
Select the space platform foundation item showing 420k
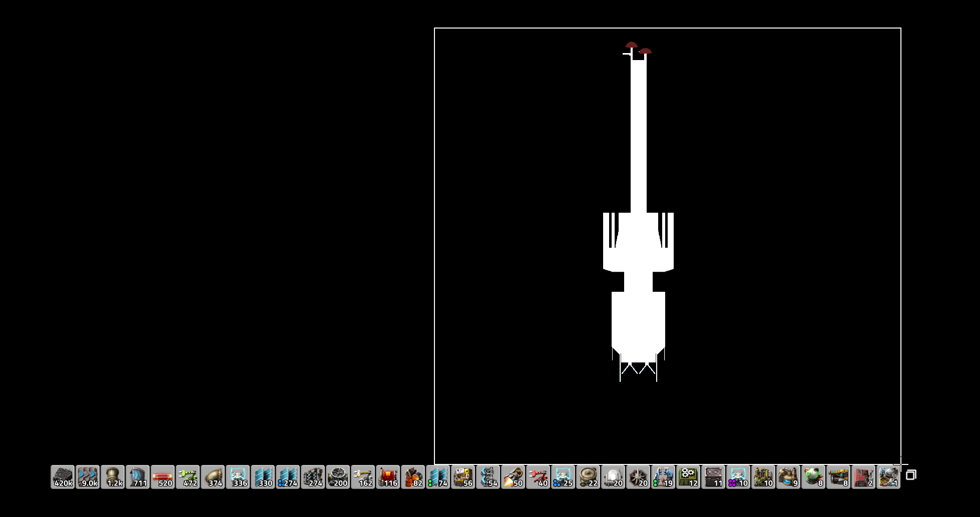(x=63, y=477)
